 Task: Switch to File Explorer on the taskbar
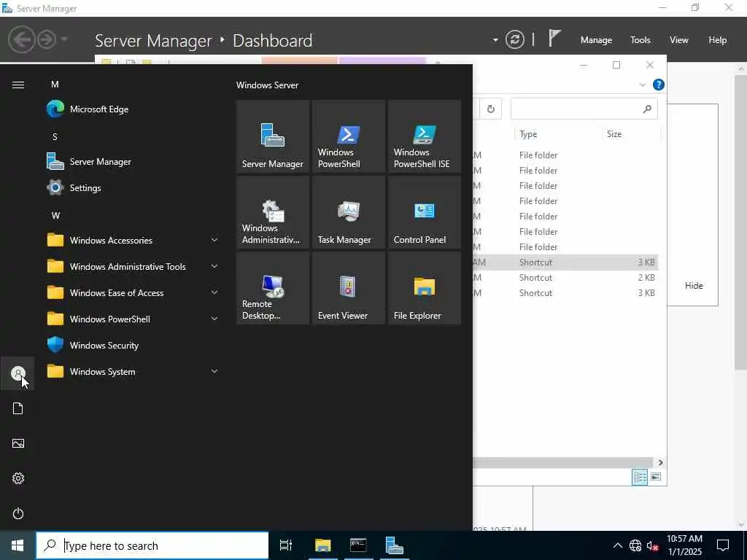coord(322,545)
